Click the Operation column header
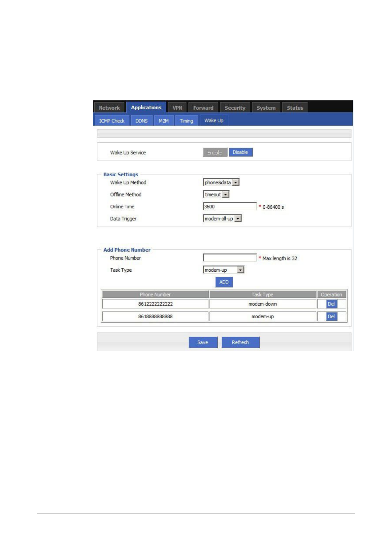This screenshot has height=555, width=392. click(332, 295)
